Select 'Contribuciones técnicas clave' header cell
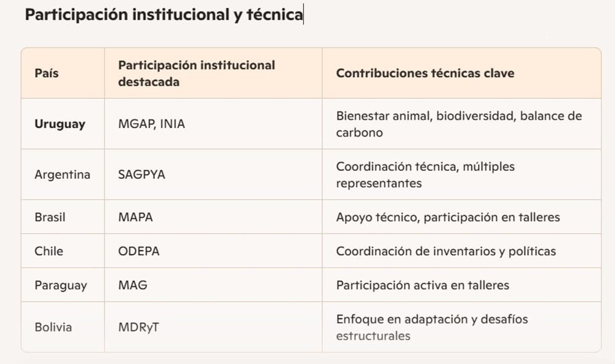The width and height of the screenshot is (615, 364). 462,73
